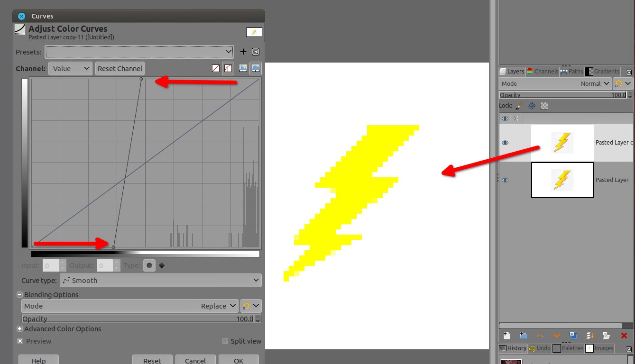The image size is (635, 364).
Task: Step the Curves opacity value spinner
Action: point(258,319)
